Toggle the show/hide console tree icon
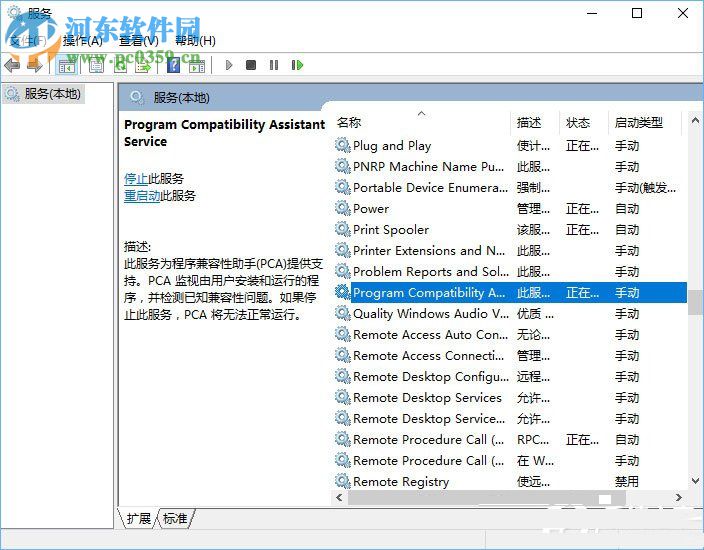This screenshot has width=704, height=550. click(66, 66)
